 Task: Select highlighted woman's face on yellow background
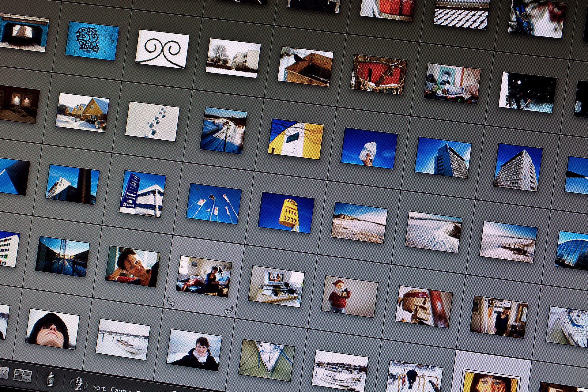tap(491, 381)
